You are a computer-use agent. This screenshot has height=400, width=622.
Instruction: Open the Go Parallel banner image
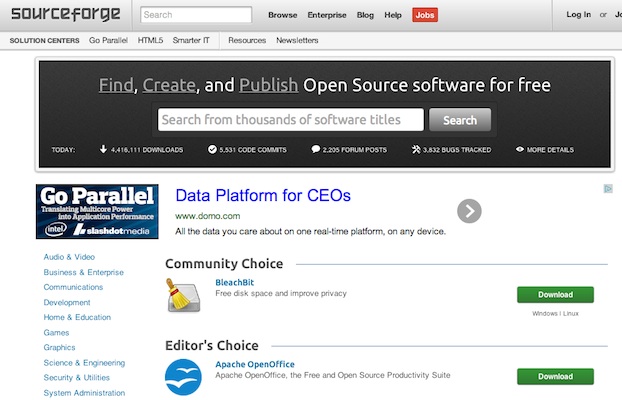click(97, 212)
